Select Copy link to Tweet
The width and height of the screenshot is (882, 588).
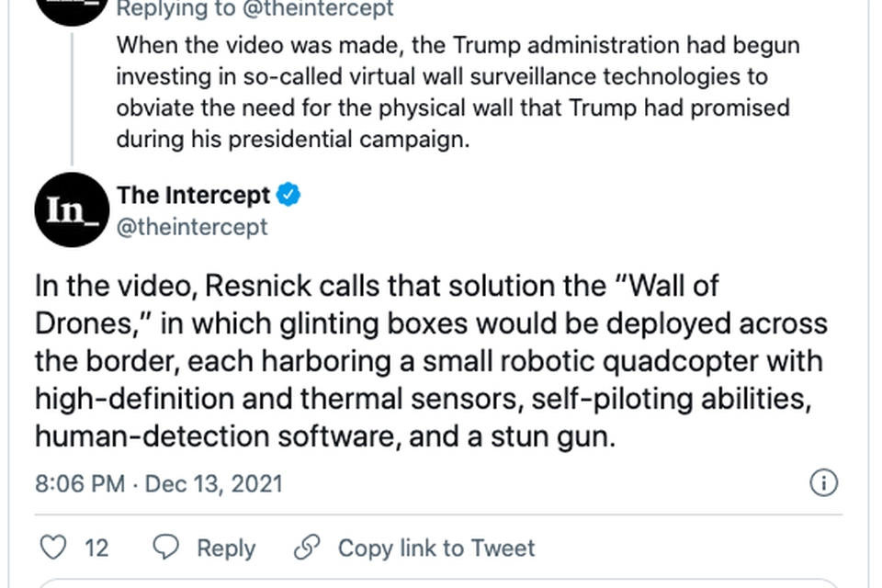click(436, 548)
